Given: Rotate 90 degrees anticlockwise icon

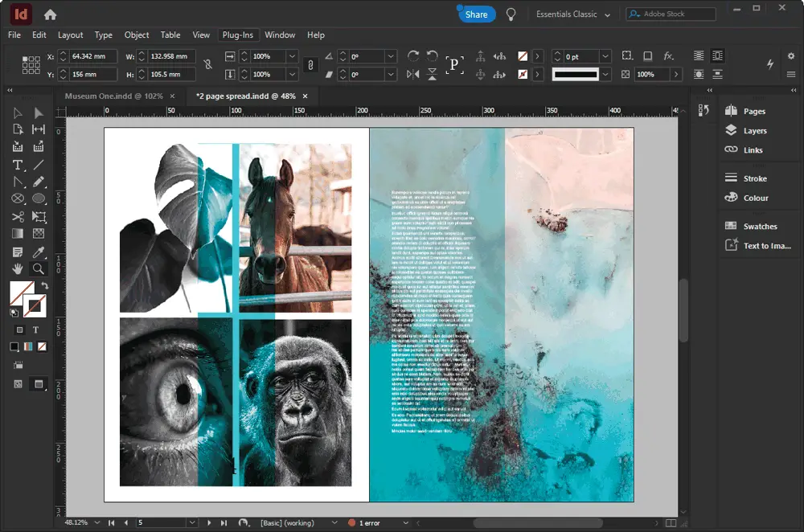Looking at the screenshot, I should 433,56.
